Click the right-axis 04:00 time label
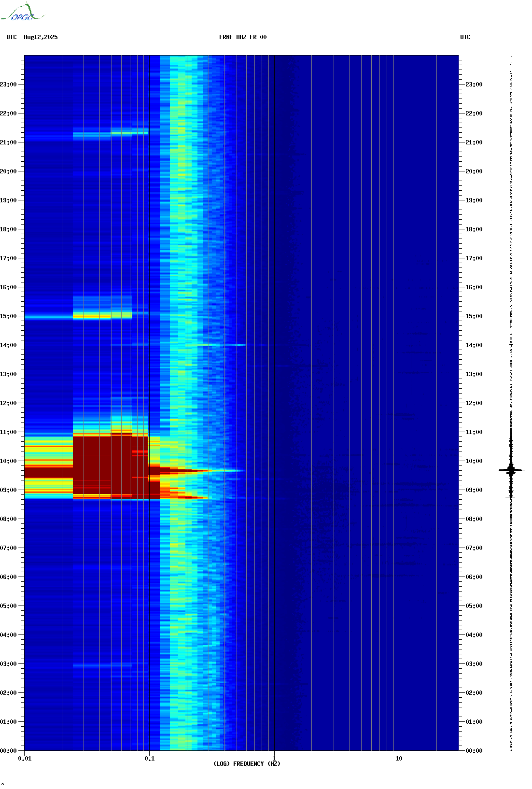 tap(474, 635)
